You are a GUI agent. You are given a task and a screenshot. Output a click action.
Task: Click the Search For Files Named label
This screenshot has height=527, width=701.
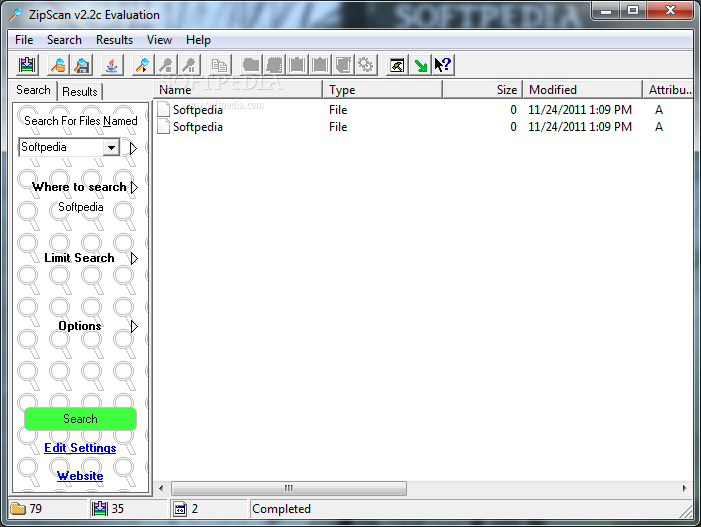pos(80,121)
